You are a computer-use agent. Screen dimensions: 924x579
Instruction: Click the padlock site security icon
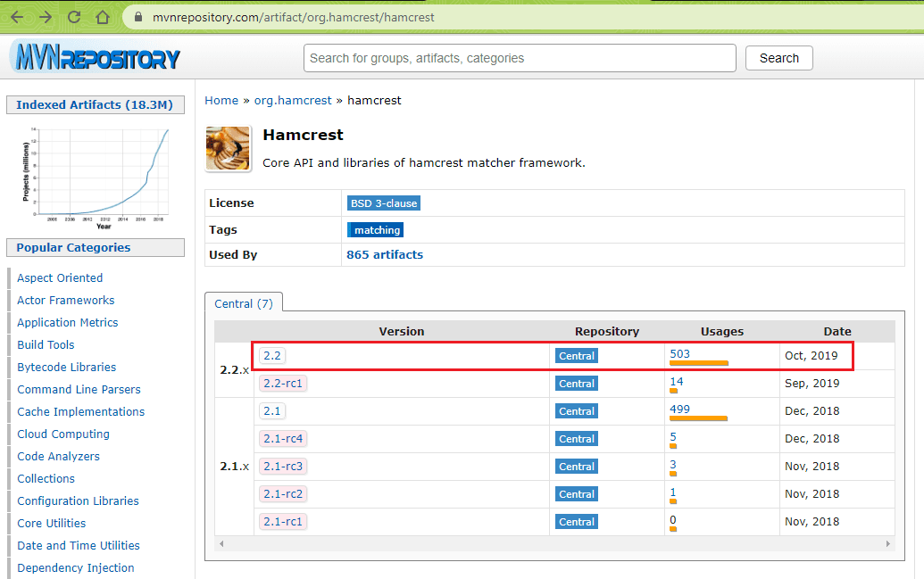pyautogui.click(x=137, y=17)
